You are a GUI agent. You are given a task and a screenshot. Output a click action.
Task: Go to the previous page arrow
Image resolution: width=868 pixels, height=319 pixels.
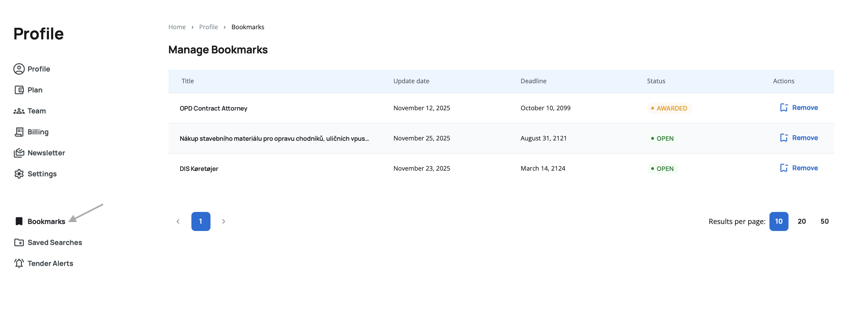178,221
